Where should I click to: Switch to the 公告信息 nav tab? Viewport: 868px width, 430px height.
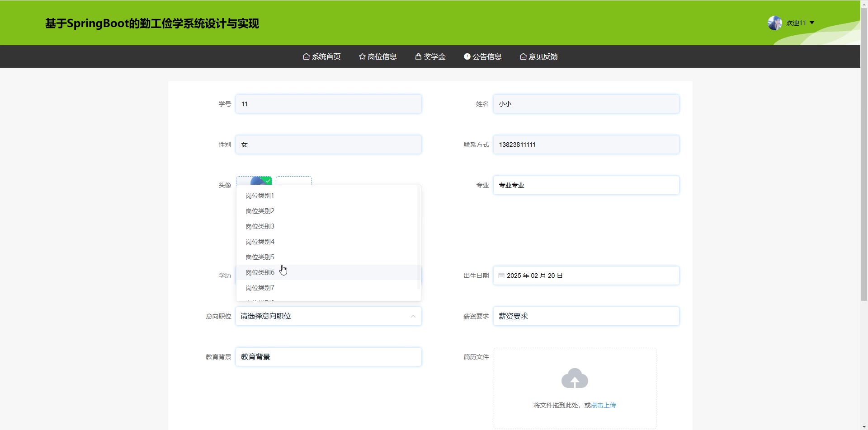coord(487,56)
